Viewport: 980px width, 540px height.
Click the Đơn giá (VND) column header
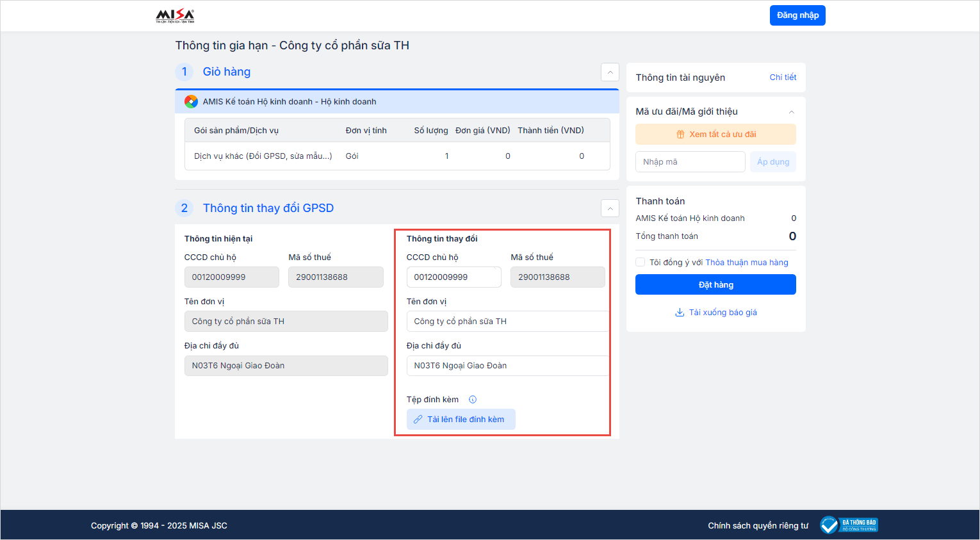coord(483,131)
